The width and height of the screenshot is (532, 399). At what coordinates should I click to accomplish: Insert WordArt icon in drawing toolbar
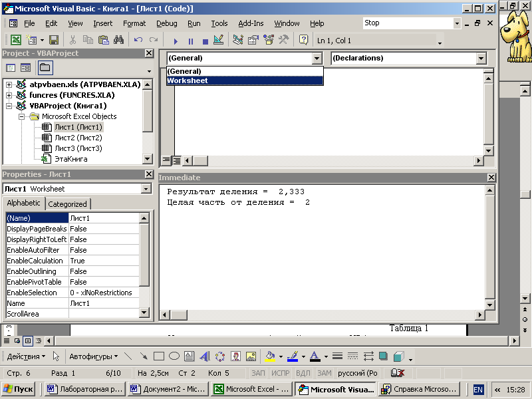(x=205, y=356)
